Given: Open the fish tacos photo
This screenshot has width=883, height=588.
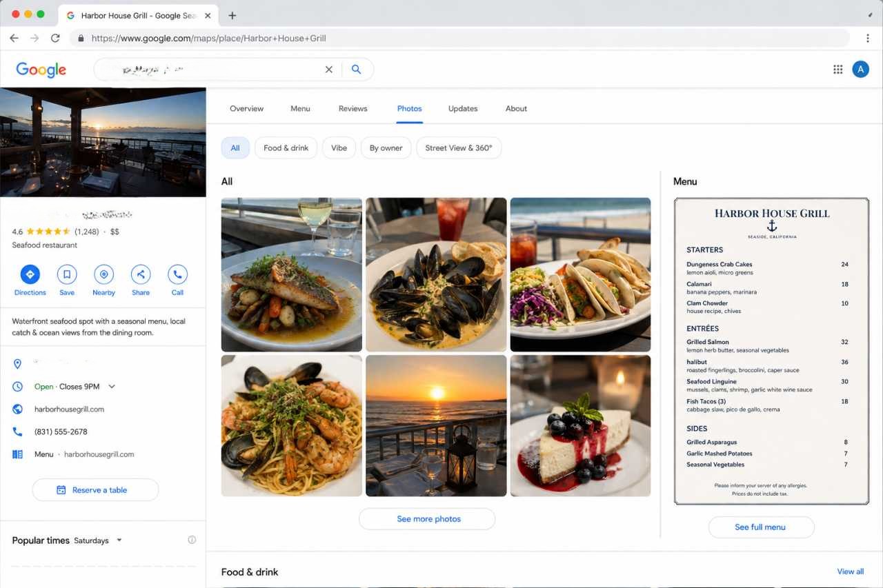Looking at the screenshot, I should [580, 275].
